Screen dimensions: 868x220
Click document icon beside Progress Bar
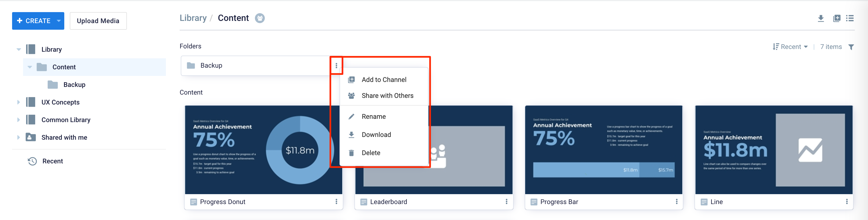tap(534, 202)
